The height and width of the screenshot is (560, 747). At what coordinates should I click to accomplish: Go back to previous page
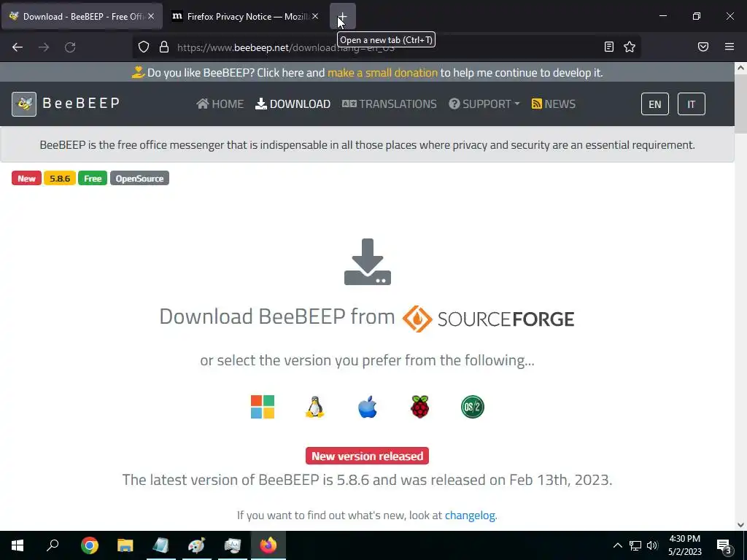coord(18,47)
